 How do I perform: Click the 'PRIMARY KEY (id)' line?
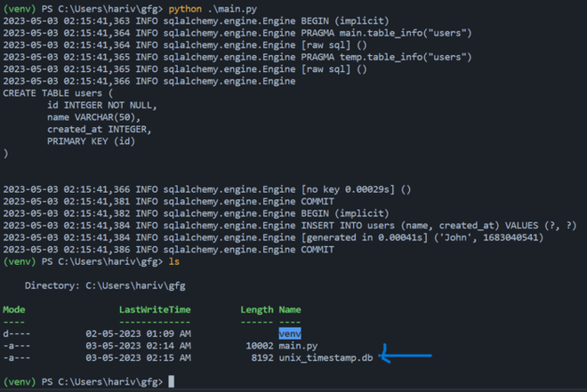pos(91,141)
